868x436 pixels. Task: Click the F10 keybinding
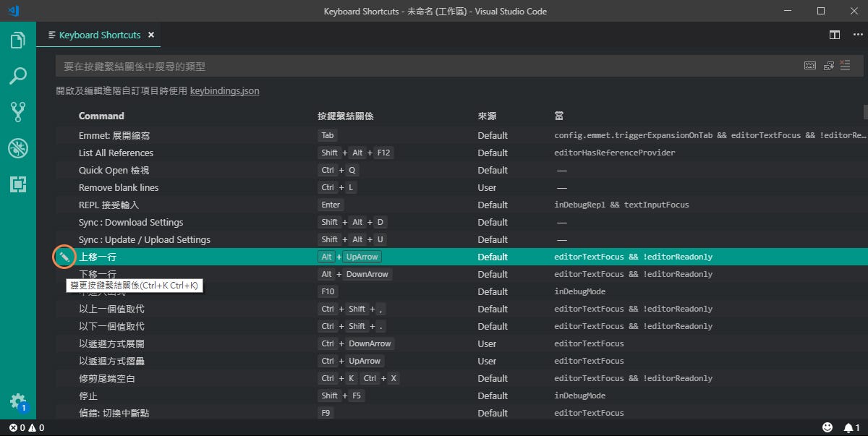(x=328, y=291)
